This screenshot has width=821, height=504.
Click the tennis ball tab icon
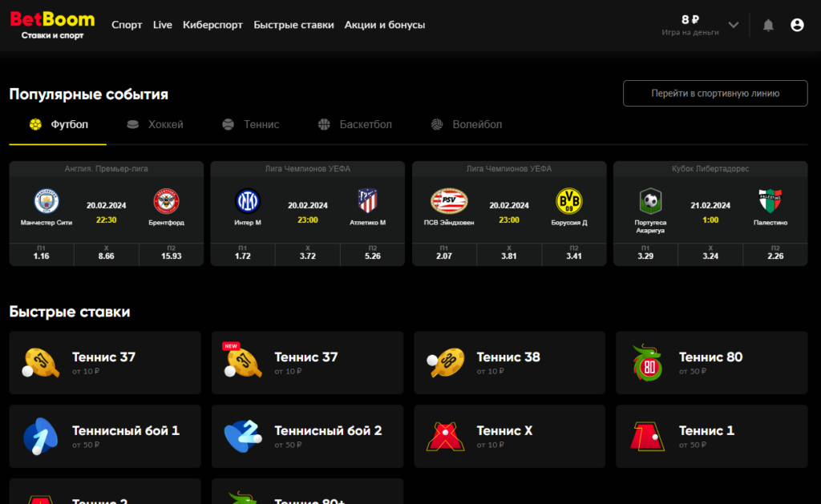228,124
